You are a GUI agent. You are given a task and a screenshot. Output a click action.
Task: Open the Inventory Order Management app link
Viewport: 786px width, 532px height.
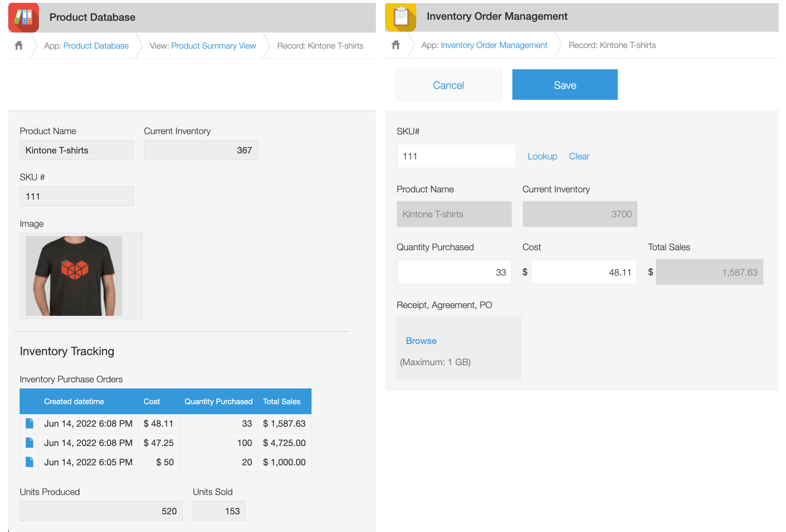pos(494,45)
